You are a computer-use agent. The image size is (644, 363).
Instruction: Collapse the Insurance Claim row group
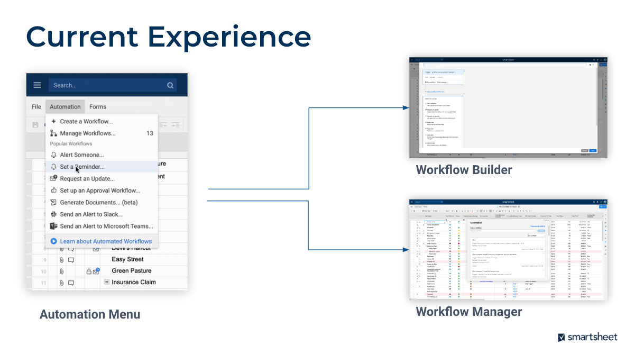(106, 283)
